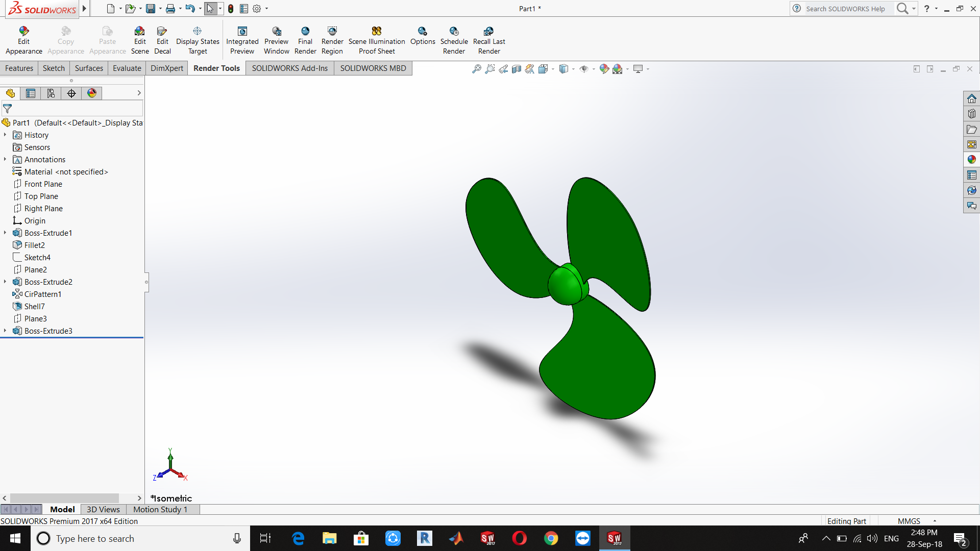Switch to the Motion Study 1 tab
The width and height of the screenshot is (980, 551).
coord(160,509)
